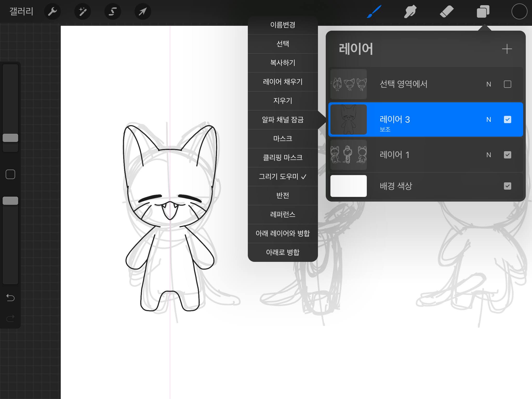This screenshot has height=399, width=532.
Task: Open blend mode N of 레이어 1
Action: (489, 155)
